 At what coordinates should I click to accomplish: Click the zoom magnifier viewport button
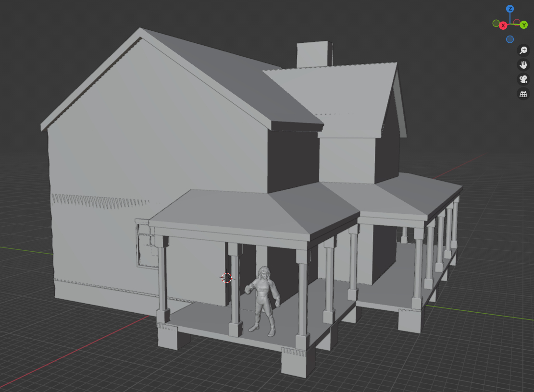point(523,50)
